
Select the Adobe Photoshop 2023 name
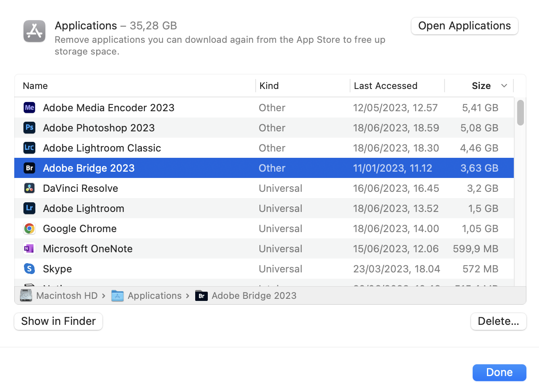pyautogui.click(x=99, y=128)
